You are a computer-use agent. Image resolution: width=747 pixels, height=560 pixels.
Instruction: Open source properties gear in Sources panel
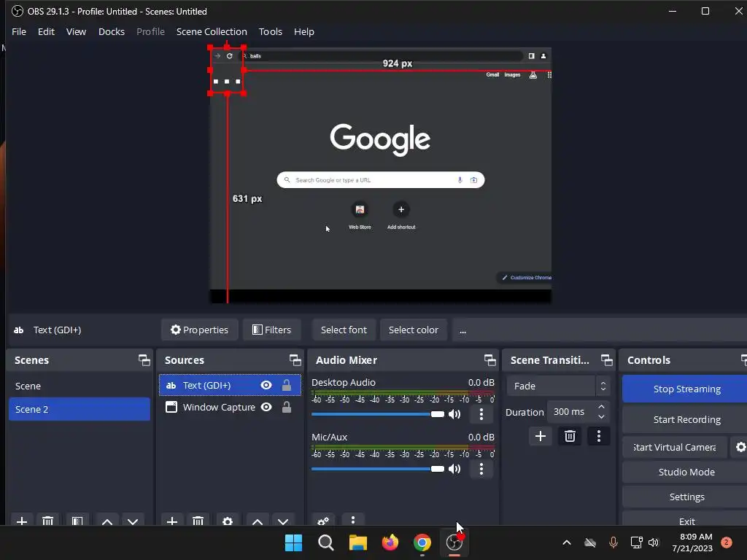click(x=228, y=521)
